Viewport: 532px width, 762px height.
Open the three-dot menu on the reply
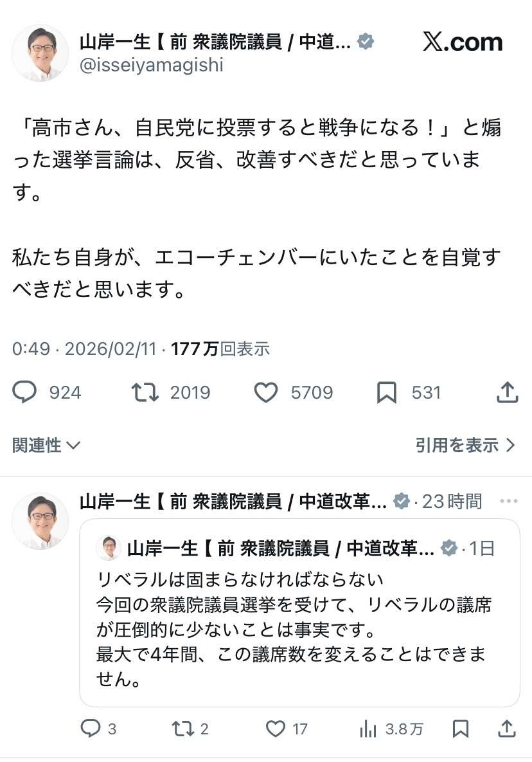tap(508, 501)
